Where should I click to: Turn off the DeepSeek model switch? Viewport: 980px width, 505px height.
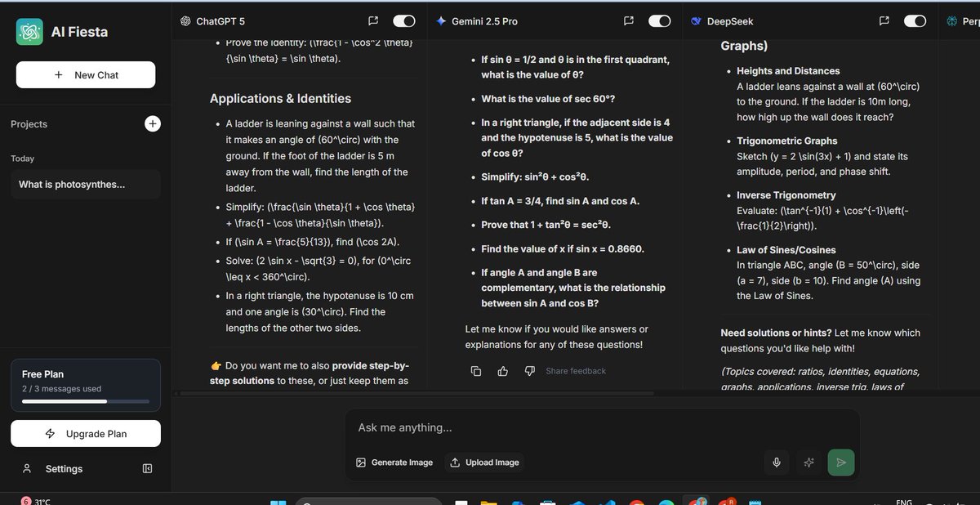point(915,21)
